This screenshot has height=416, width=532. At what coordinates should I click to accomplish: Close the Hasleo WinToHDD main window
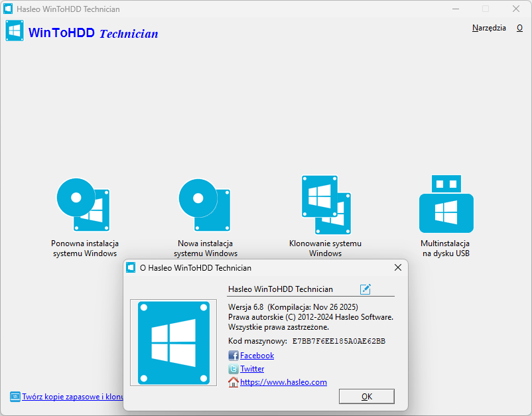[516, 9]
